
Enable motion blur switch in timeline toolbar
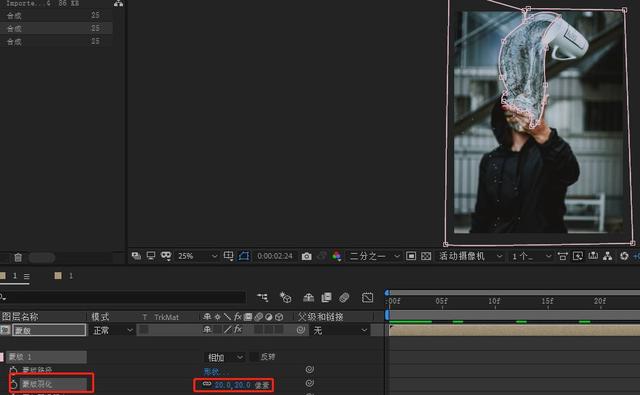[x=344, y=297]
